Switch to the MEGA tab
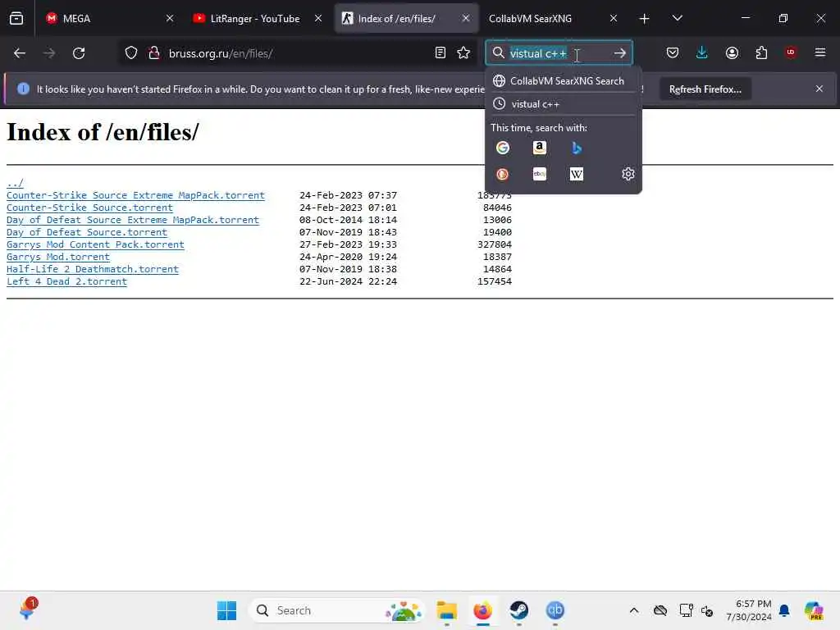840x630 pixels. tap(109, 18)
